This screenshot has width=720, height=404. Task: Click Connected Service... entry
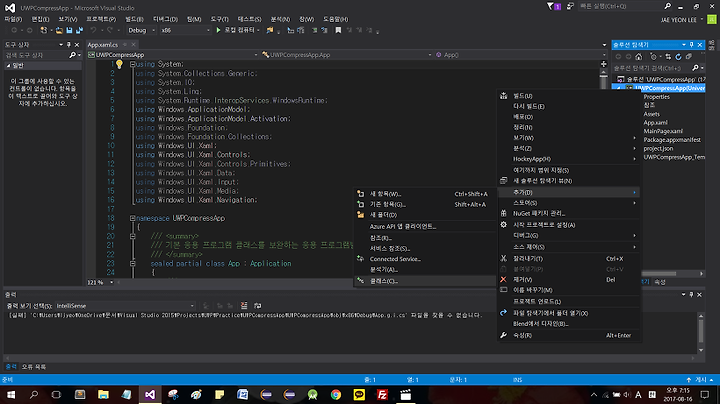click(425, 259)
